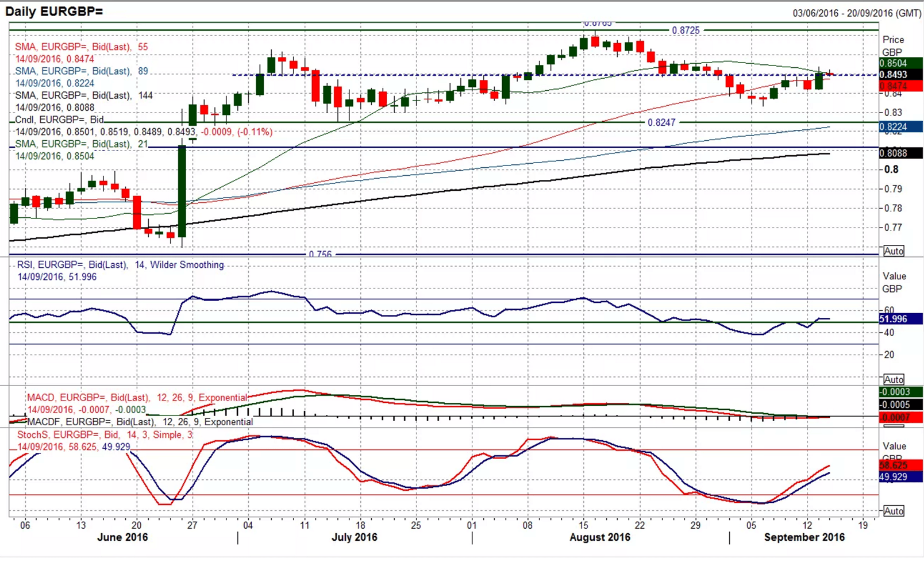
Task: Click the MACDF histogram legend label
Action: click(140, 422)
